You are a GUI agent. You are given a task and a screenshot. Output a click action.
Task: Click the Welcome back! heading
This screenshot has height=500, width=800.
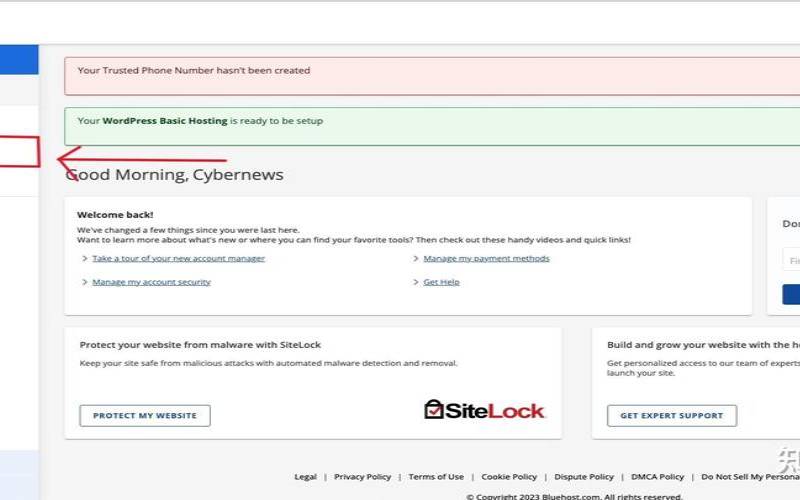click(x=115, y=215)
